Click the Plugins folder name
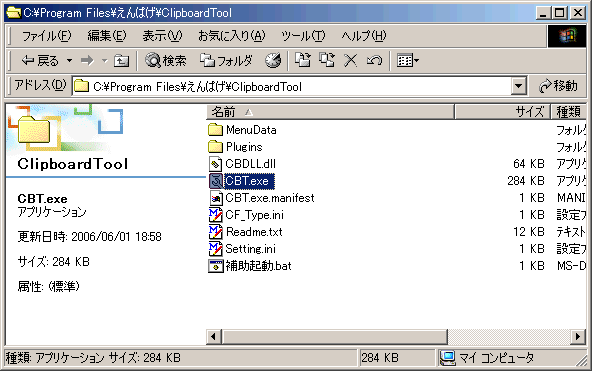 click(244, 147)
